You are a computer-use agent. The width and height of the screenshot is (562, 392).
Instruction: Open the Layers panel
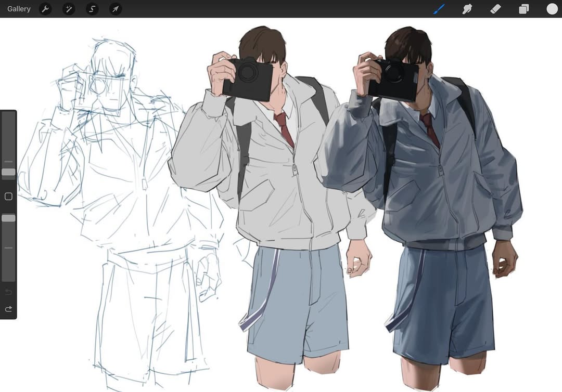pos(523,9)
